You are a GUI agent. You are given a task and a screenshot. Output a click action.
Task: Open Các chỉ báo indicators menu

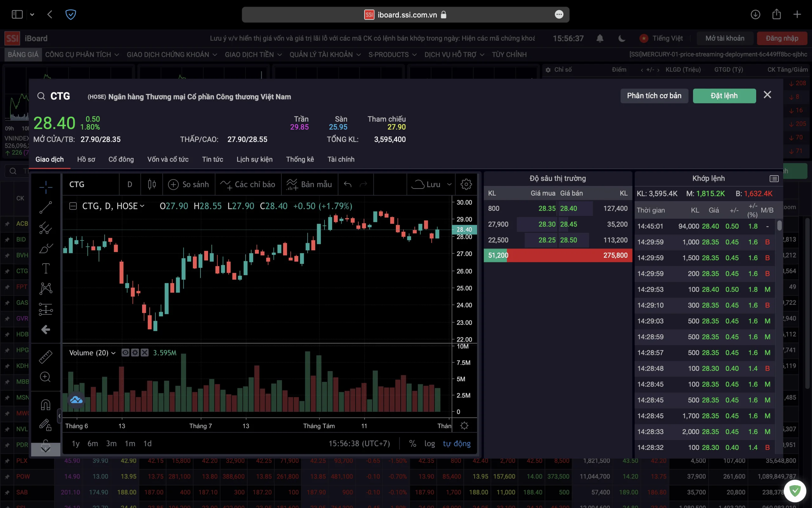click(248, 184)
